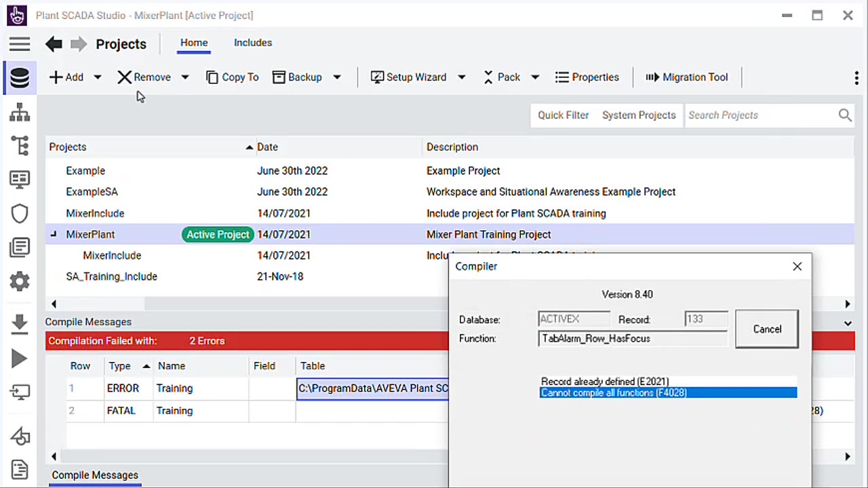Toggle System Projects display
Image resolution: width=868 pixels, height=488 pixels.
pyautogui.click(x=639, y=115)
